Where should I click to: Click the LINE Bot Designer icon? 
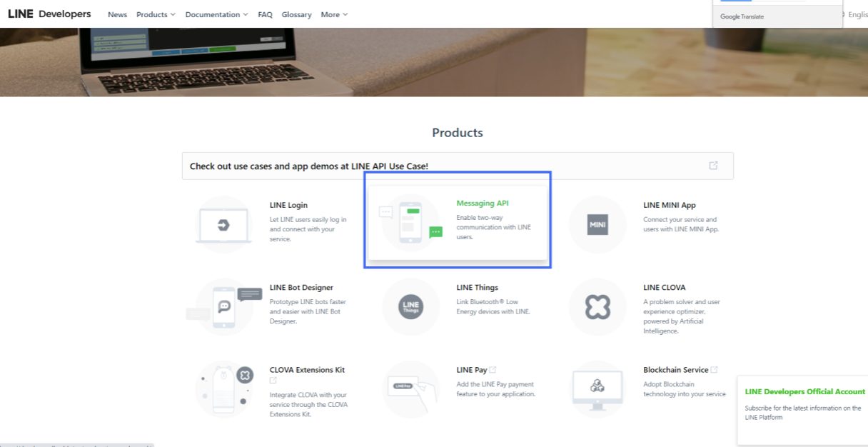point(224,307)
